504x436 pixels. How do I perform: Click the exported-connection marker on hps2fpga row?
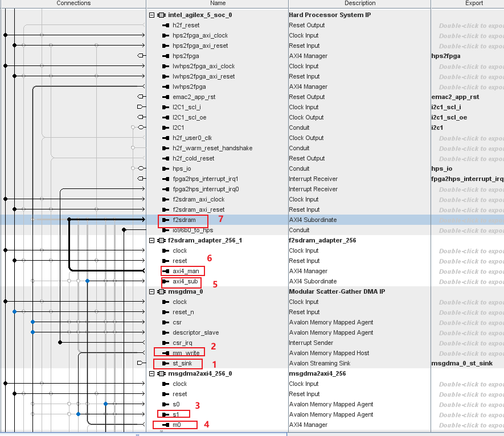pos(140,56)
